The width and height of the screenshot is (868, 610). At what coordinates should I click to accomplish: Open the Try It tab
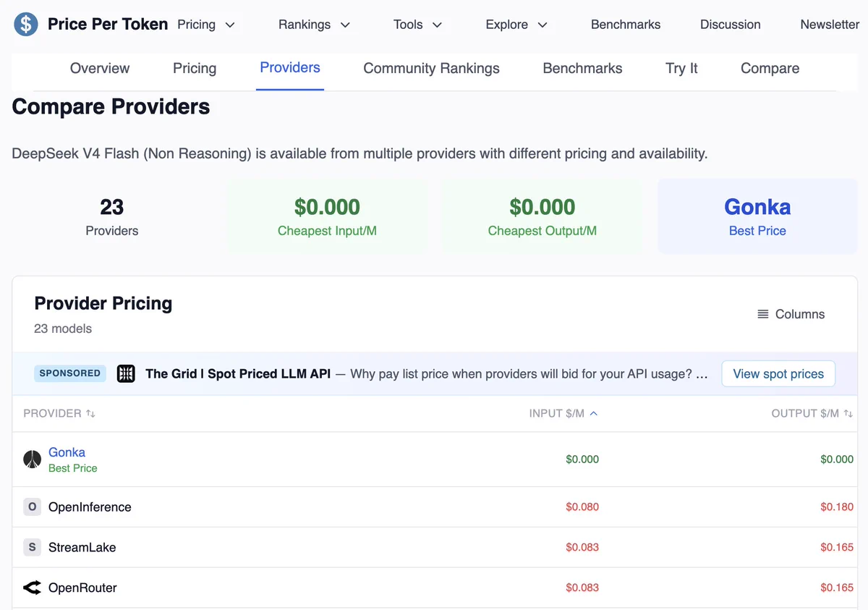(681, 69)
